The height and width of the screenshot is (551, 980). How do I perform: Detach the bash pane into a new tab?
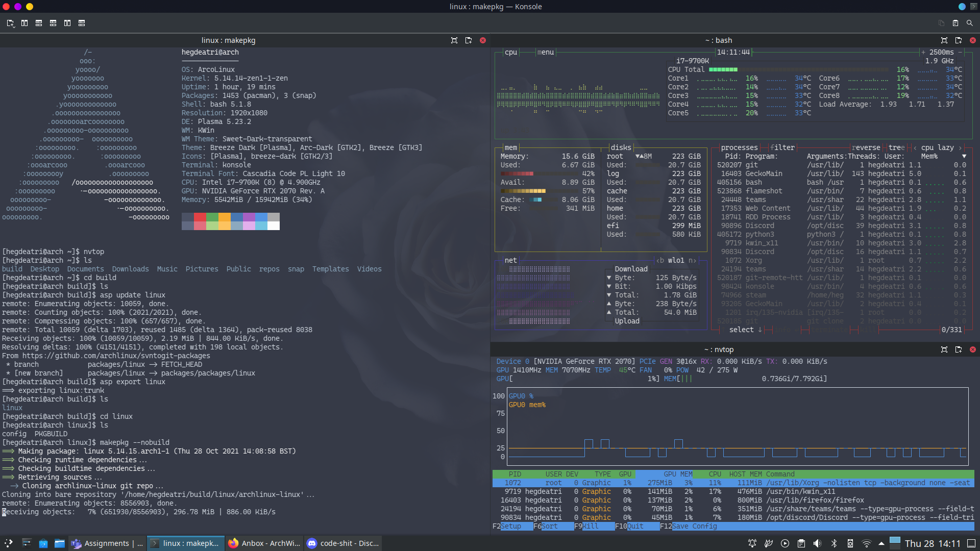pyautogui.click(x=958, y=40)
